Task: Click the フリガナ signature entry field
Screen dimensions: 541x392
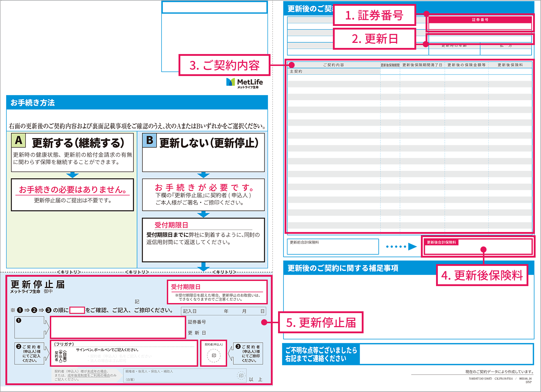Action: (124, 353)
